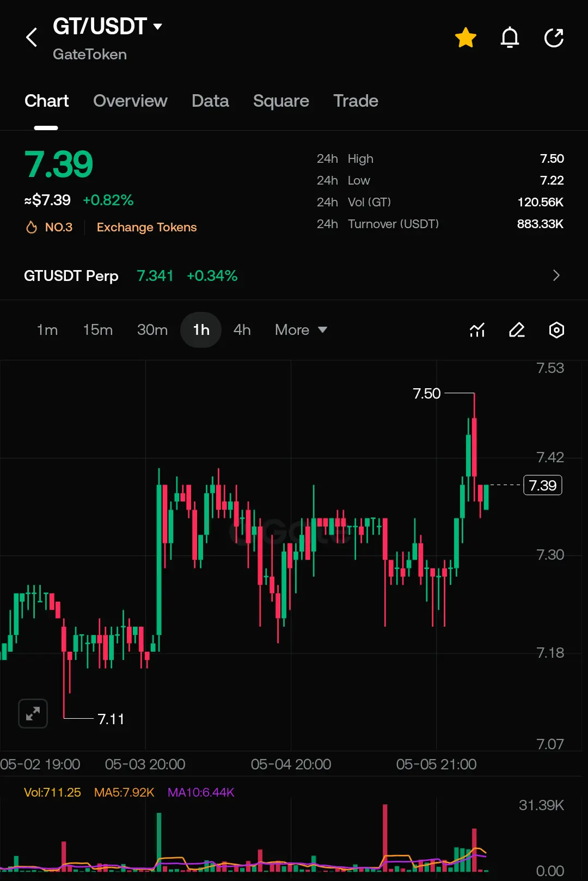Tap the 7.50 high marker on chart
The image size is (588, 881).
pyautogui.click(x=427, y=393)
